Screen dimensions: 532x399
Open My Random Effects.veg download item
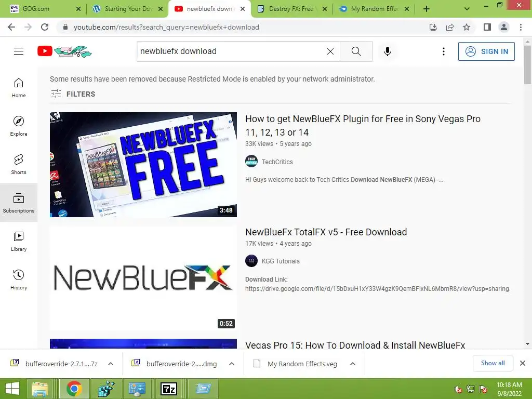(x=296, y=364)
